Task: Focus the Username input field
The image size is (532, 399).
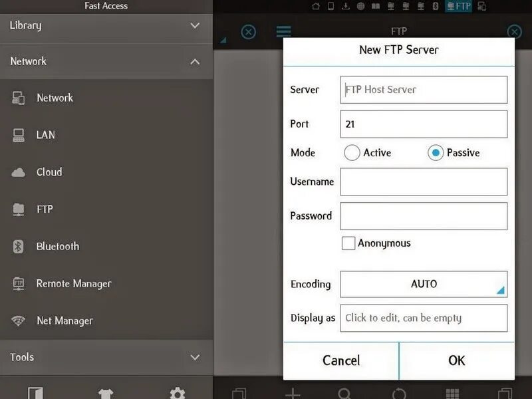Action: [x=424, y=182]
